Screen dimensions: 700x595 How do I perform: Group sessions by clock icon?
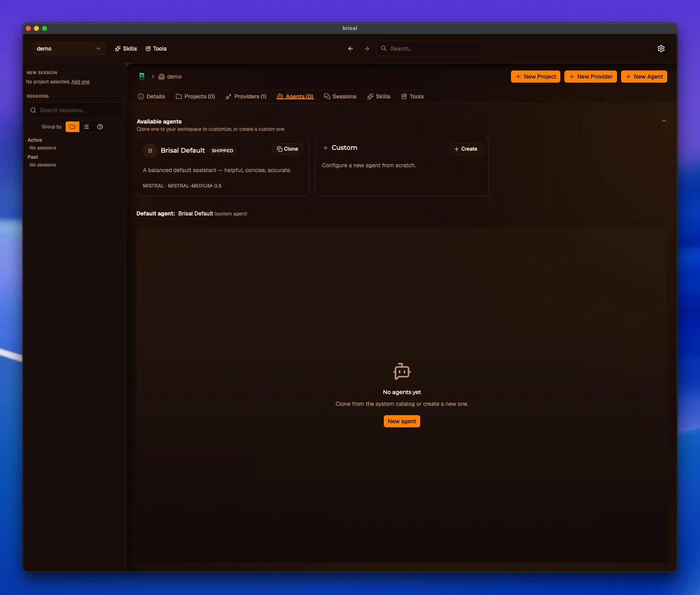click(x=100, y=127)
